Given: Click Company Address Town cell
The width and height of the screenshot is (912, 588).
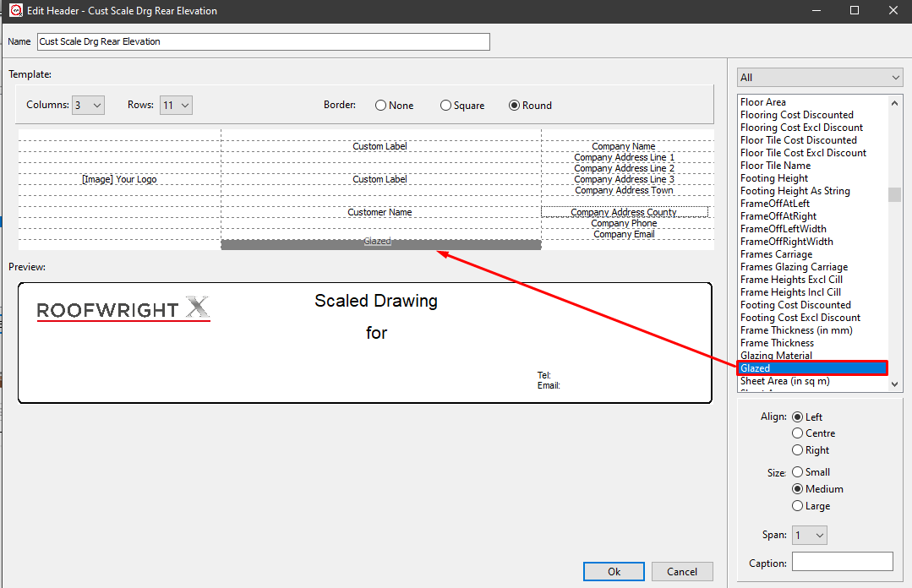Looking at the screenshot, I should (624, 190).
